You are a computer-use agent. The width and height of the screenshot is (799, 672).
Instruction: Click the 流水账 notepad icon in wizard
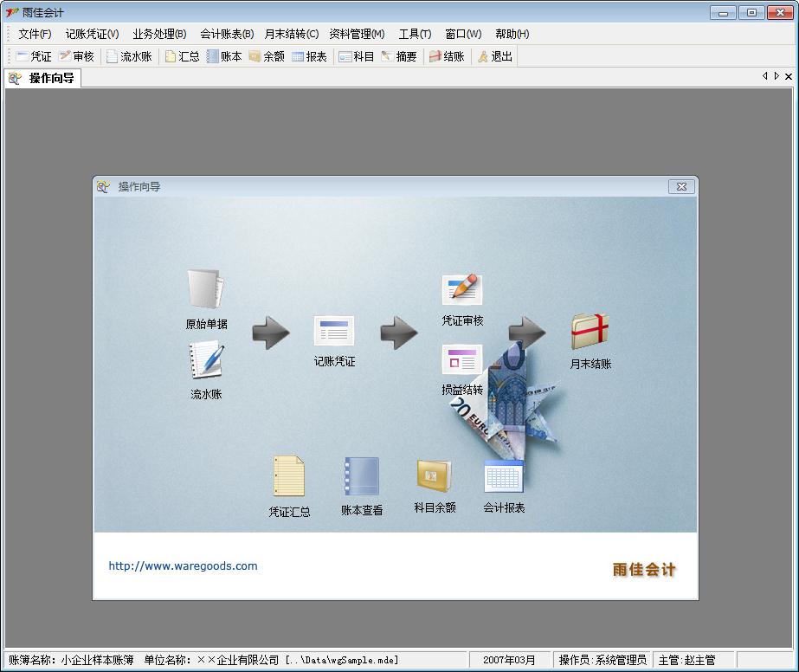pos(206,361)
